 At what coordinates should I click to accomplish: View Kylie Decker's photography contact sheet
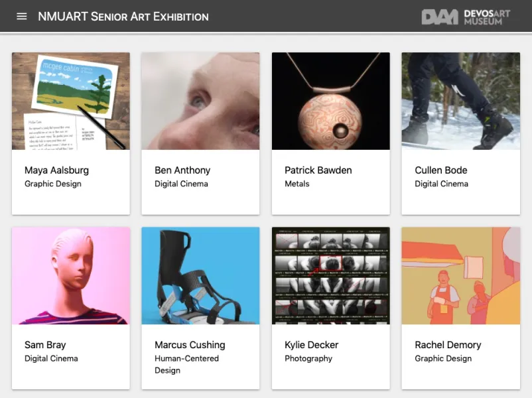330,275
